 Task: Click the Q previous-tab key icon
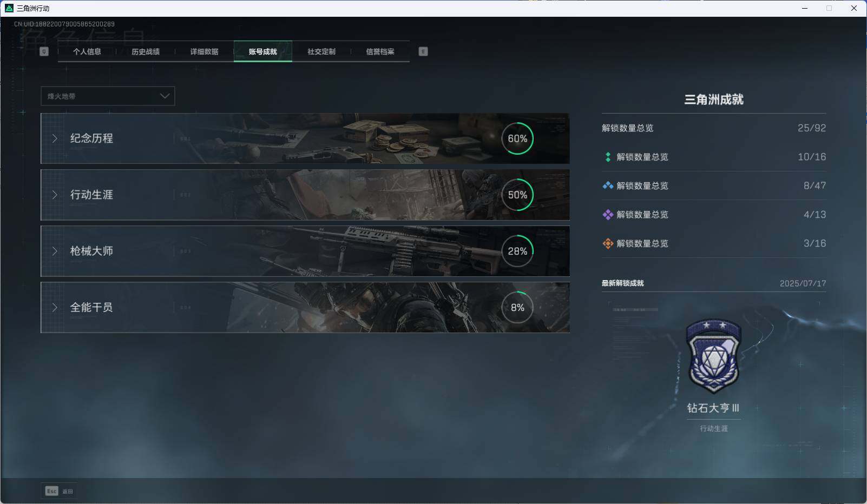pyautogui.click(x=44, y=51)
